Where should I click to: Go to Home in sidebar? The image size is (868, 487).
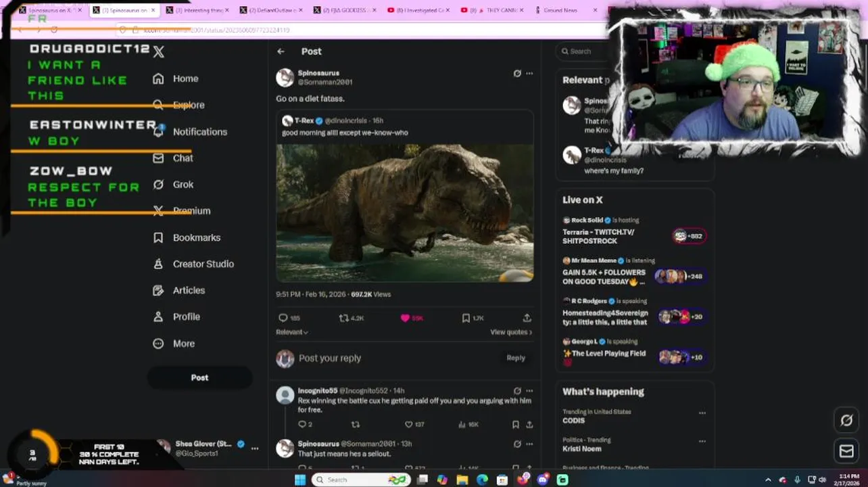[176, 78]
